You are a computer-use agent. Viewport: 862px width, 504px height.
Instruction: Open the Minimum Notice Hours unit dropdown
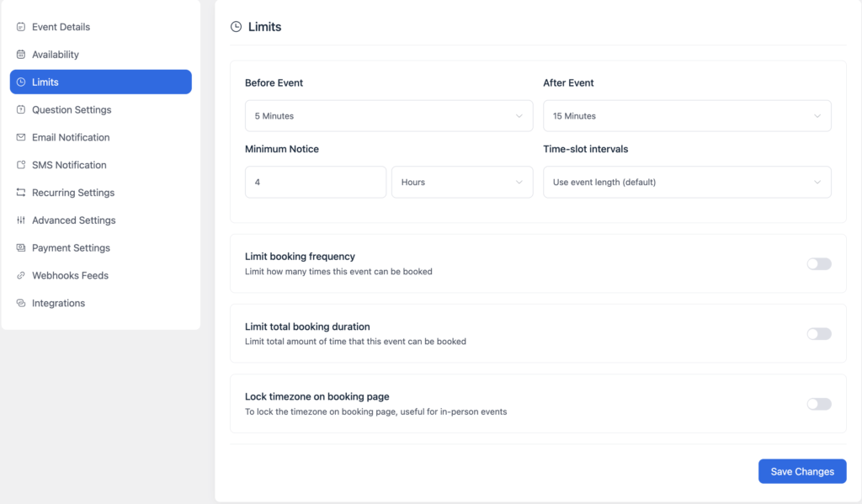tap(462, 182)
